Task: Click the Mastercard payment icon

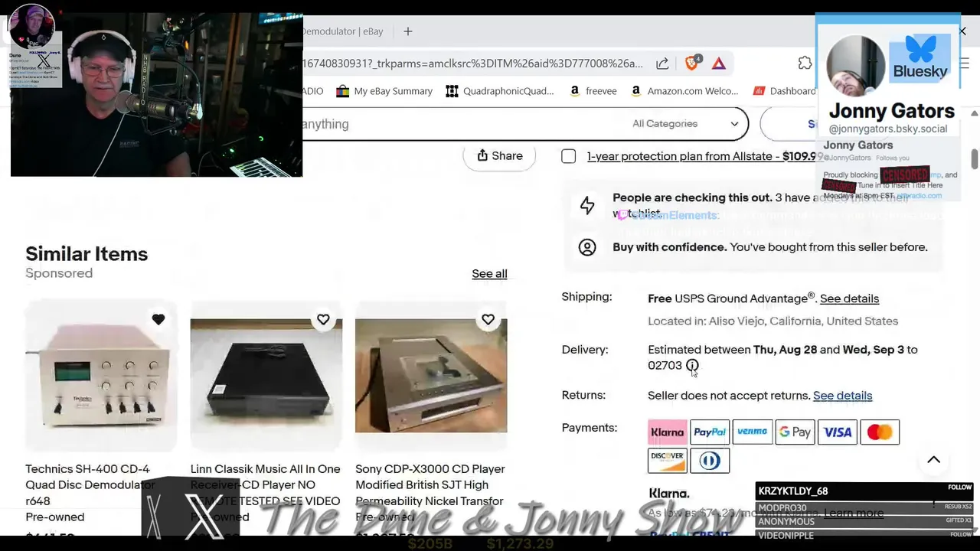Action: [880, 432]
